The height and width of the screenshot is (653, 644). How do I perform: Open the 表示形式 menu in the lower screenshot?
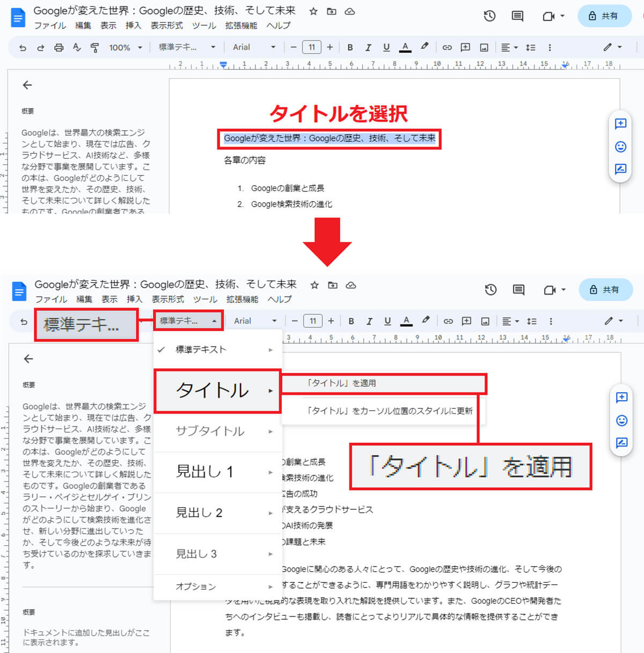(x=167, y=299)
